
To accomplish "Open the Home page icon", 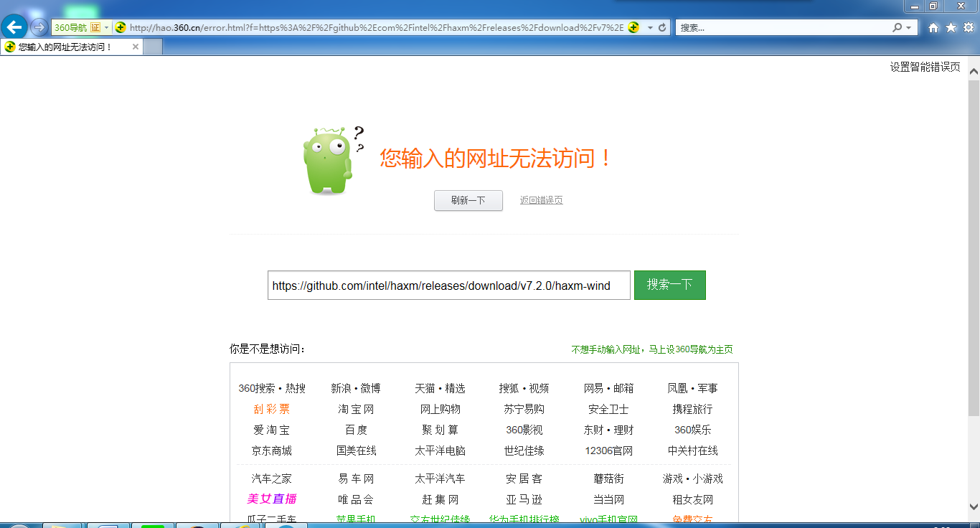I will [933, 28].
